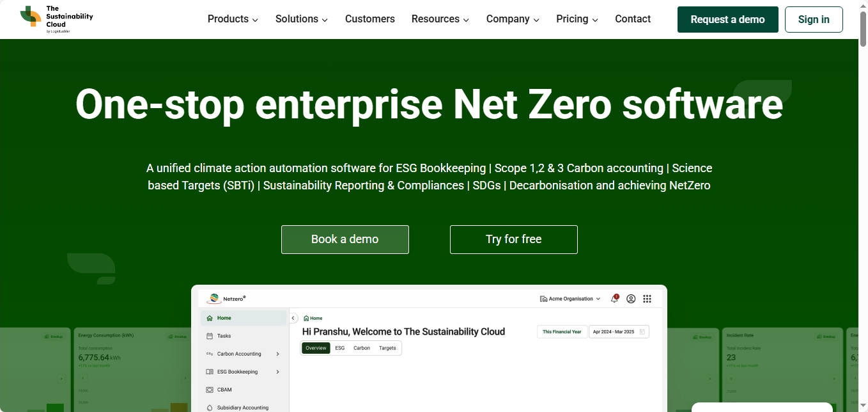Expand the Carbon Accounting submenu chevron

pos(278,354)
